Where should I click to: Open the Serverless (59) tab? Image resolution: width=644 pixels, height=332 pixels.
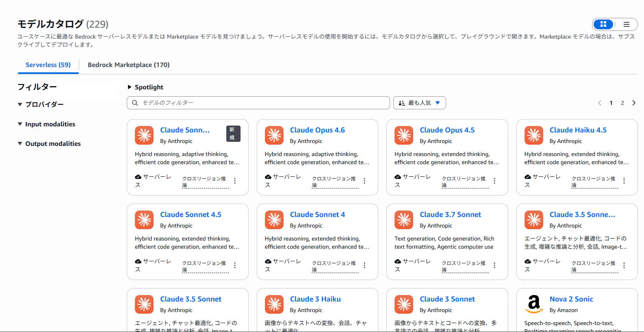[48, 65]
